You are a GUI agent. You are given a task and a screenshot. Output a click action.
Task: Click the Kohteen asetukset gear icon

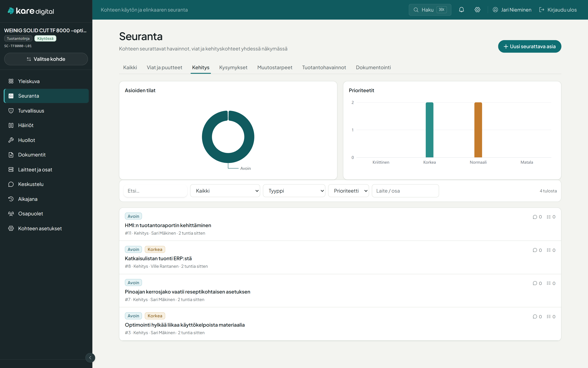pos(11,229)
